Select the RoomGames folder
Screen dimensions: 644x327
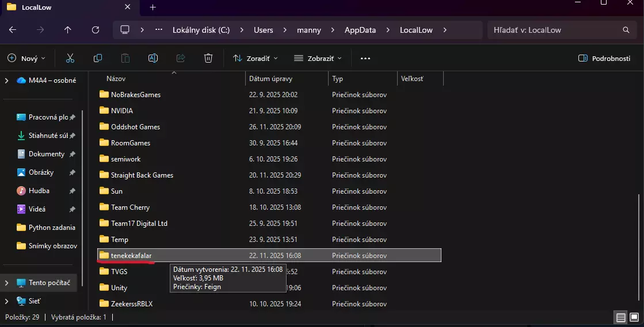[x=269, y=143]
